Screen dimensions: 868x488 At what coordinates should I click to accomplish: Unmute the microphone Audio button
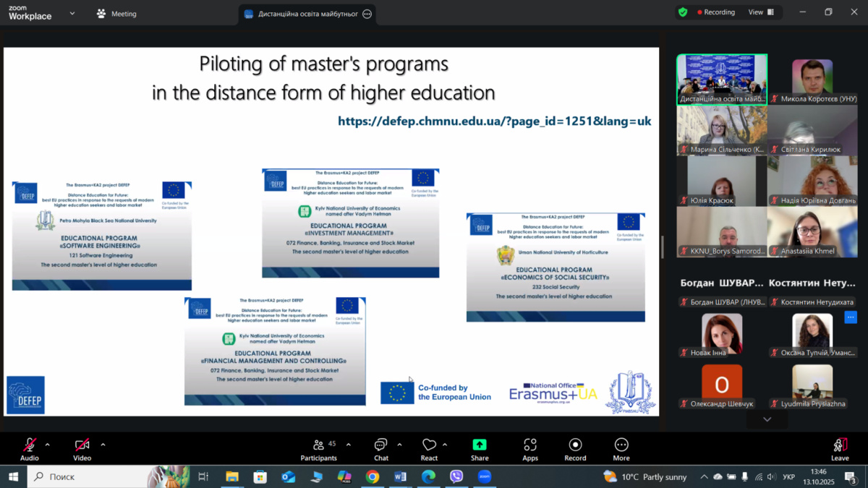pos(30,448)
